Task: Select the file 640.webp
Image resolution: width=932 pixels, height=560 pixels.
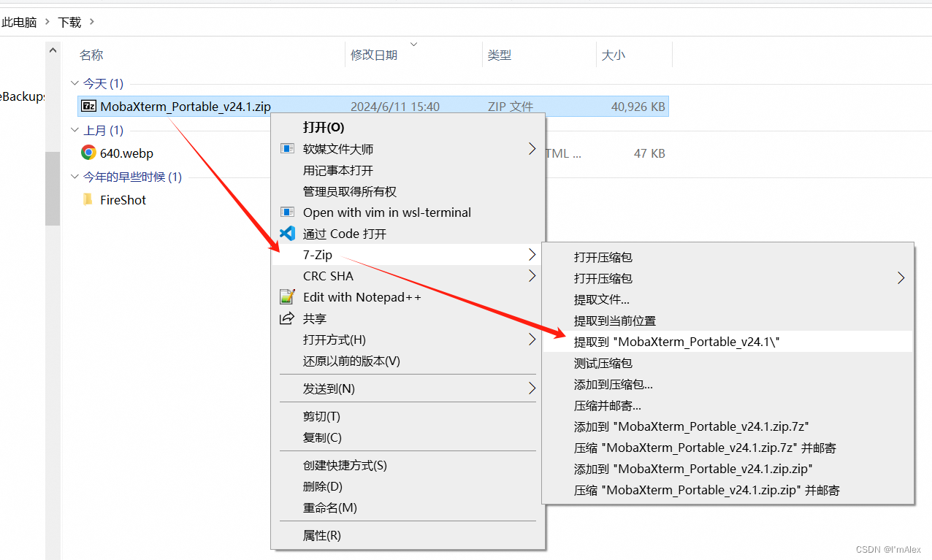Action: [x=127, y=153]
